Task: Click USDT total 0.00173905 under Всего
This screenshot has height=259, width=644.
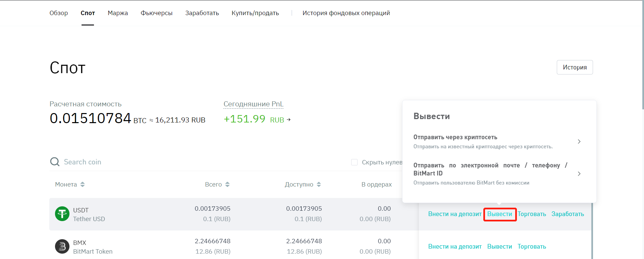Action: point(213,209)
